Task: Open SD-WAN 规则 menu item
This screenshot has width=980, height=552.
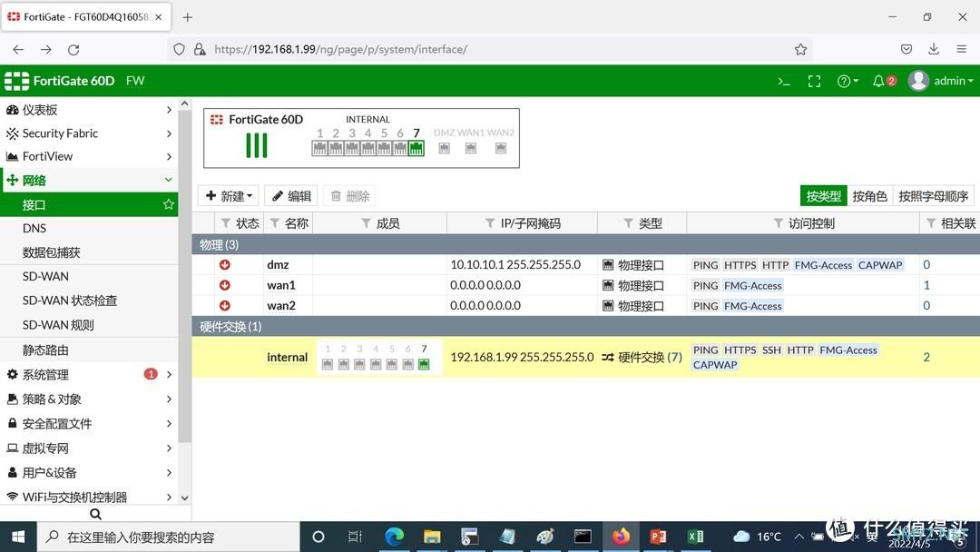Action: click(89, 325)
